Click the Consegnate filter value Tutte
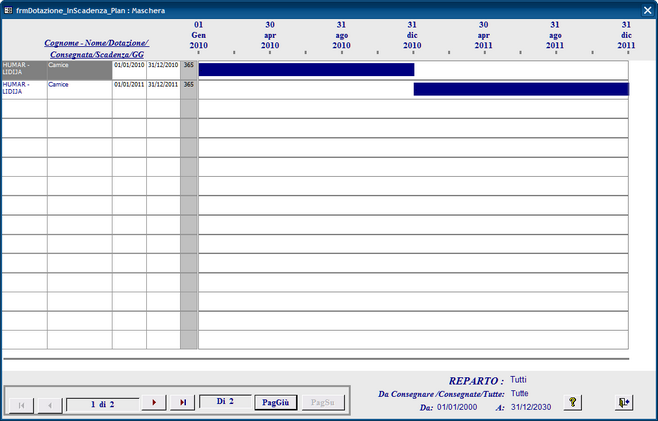Viewport: 658px width, 421px height. click(x=520, y=393)
